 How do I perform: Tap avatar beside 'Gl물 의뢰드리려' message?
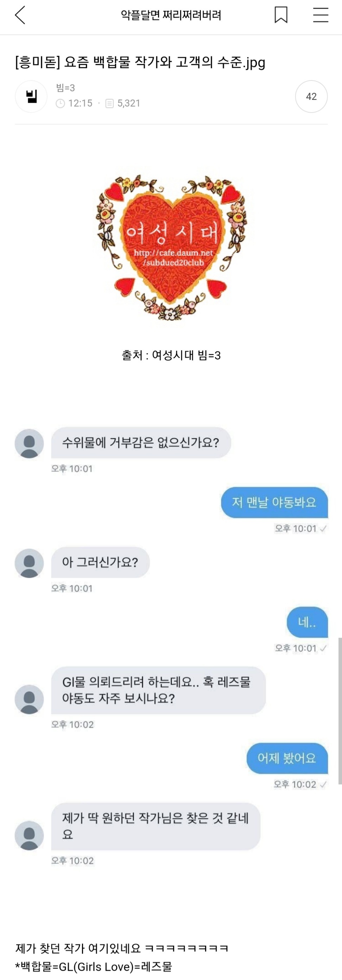coord(29,699)
